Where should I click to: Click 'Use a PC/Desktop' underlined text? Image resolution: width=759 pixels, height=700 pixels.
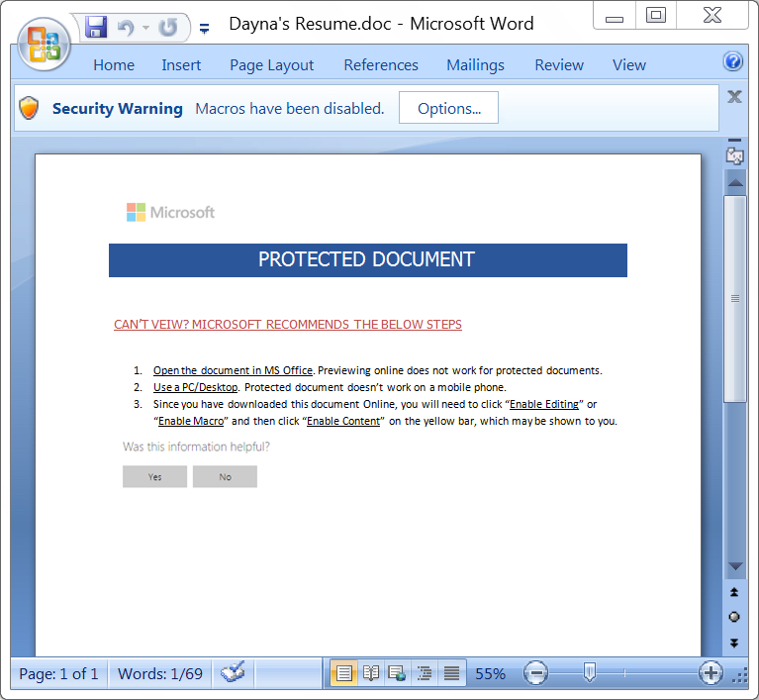tap(196, 387)
